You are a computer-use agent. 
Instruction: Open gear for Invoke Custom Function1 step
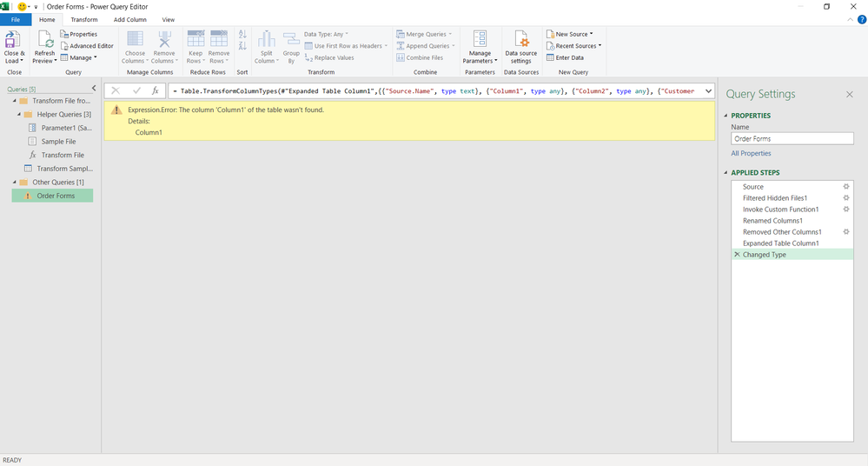point(846,210)
